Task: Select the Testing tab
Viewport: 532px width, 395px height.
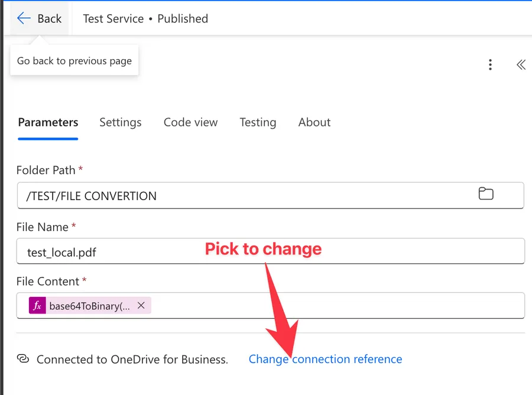Action: point(258,122)
